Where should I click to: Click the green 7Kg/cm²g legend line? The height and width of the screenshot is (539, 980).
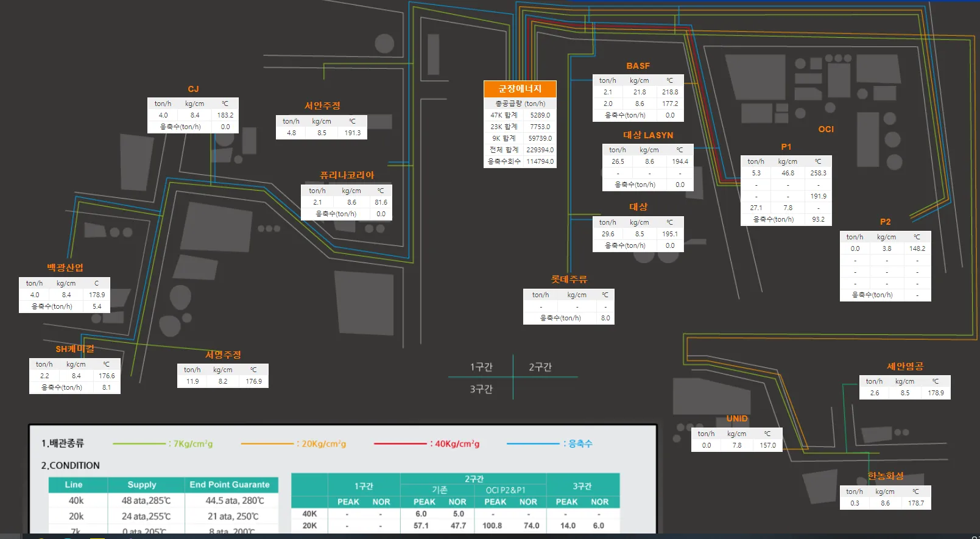139,443
